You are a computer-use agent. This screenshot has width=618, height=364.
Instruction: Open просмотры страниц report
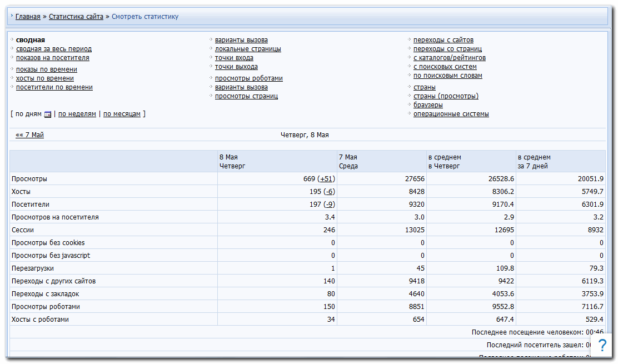pyautogui.click(x=246, y=96)
